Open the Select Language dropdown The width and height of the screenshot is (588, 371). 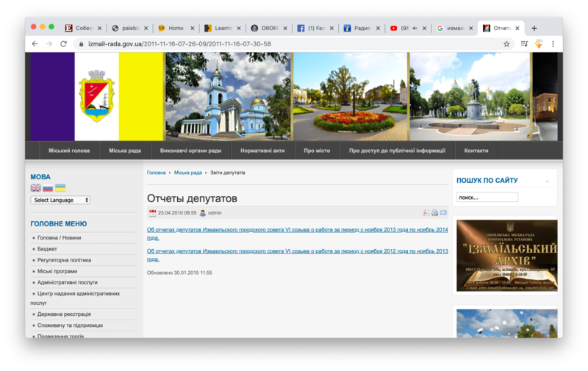pyautogui.click(x=60, y=200)
